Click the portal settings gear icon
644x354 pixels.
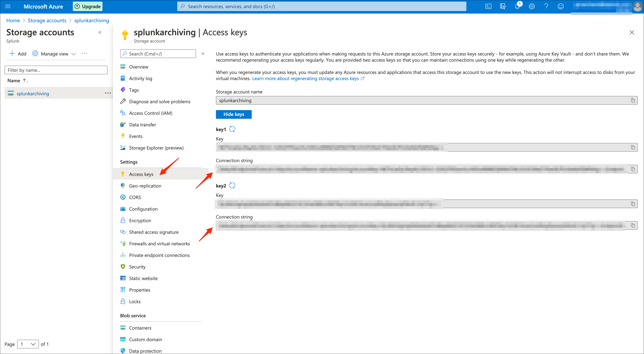(531, 7)
